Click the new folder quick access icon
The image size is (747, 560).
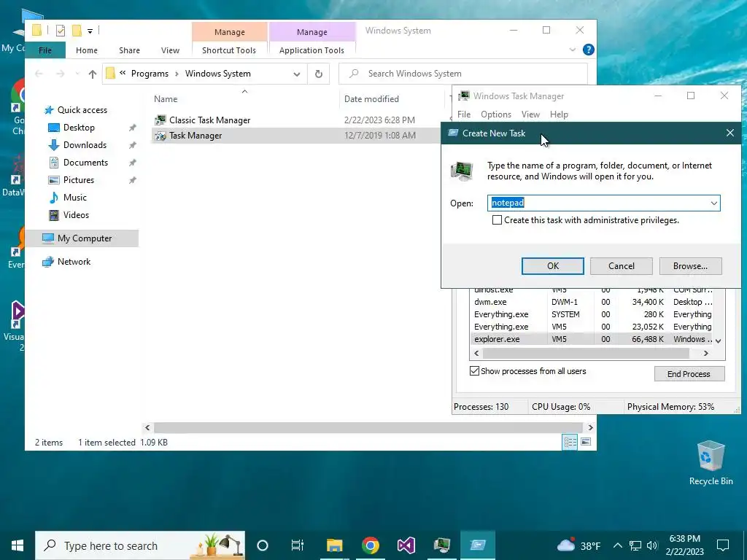coord(77,31)
